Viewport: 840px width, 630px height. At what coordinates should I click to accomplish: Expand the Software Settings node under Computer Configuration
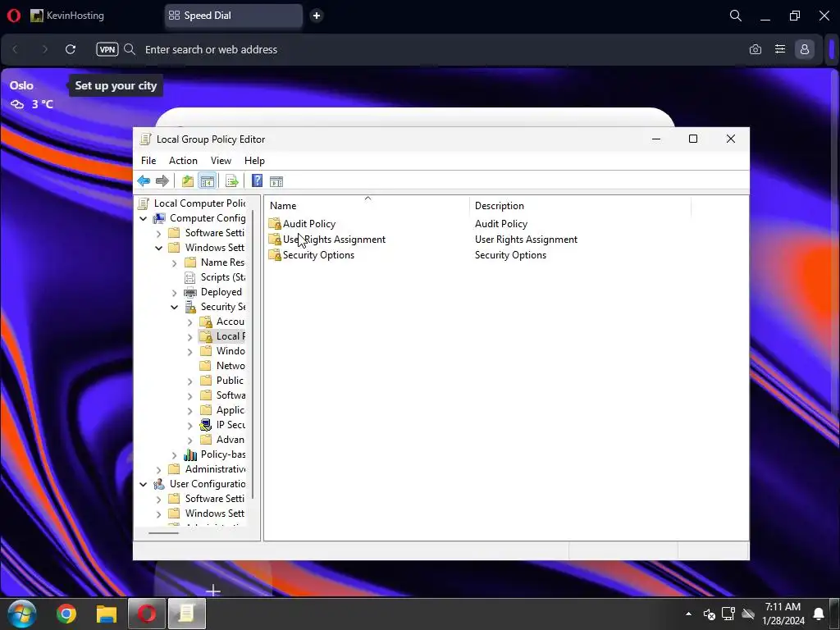pyautogui.click(x=158, y=234)
